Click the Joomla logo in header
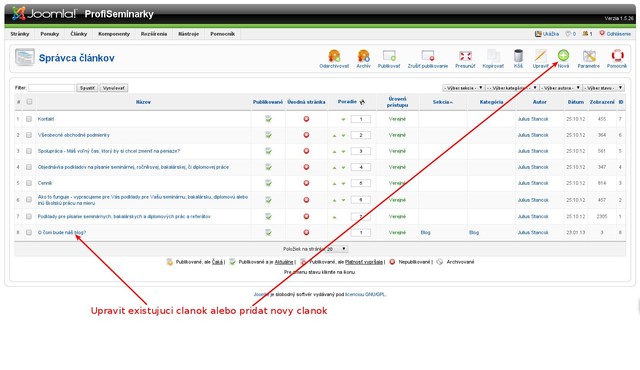 [44, 13]
